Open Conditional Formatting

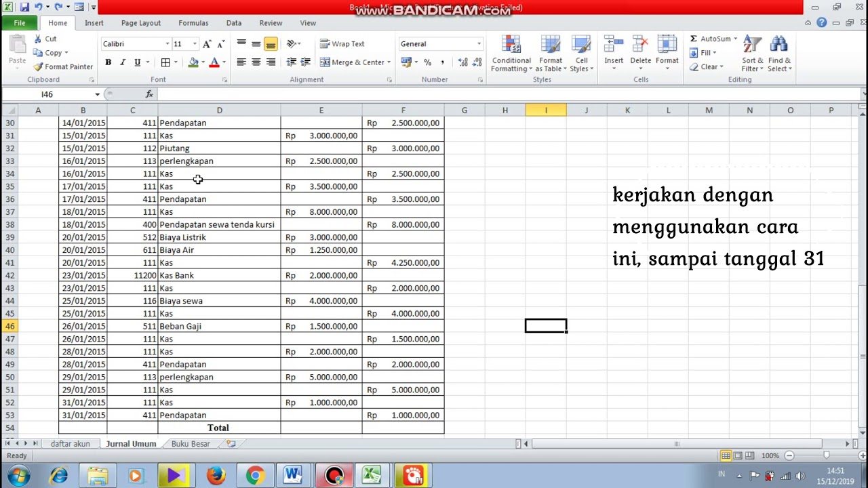pos(511,54)
